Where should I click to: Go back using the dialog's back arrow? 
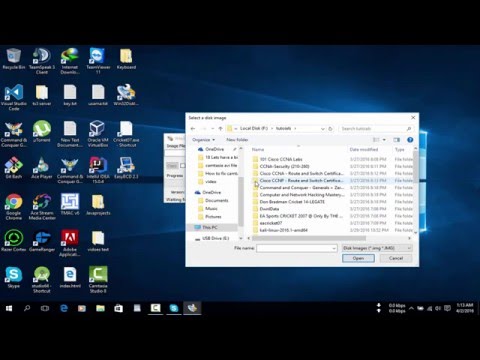(x=193, y=128)
